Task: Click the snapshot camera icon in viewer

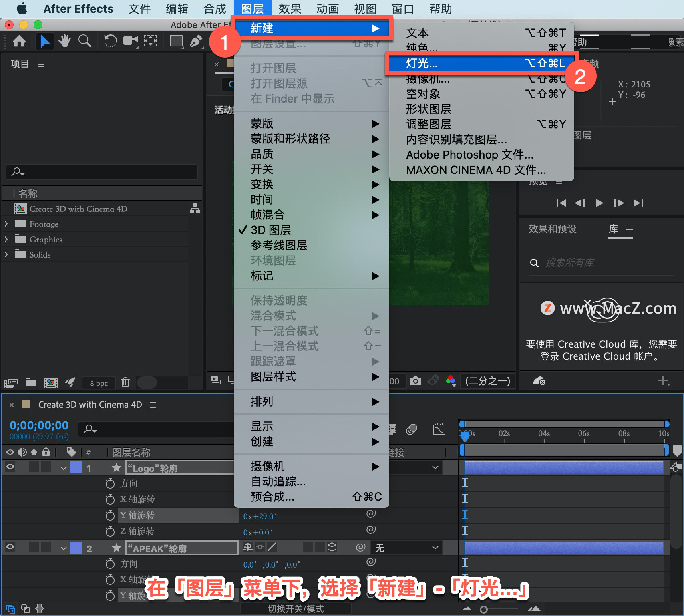Action: [x=416, y=381]
